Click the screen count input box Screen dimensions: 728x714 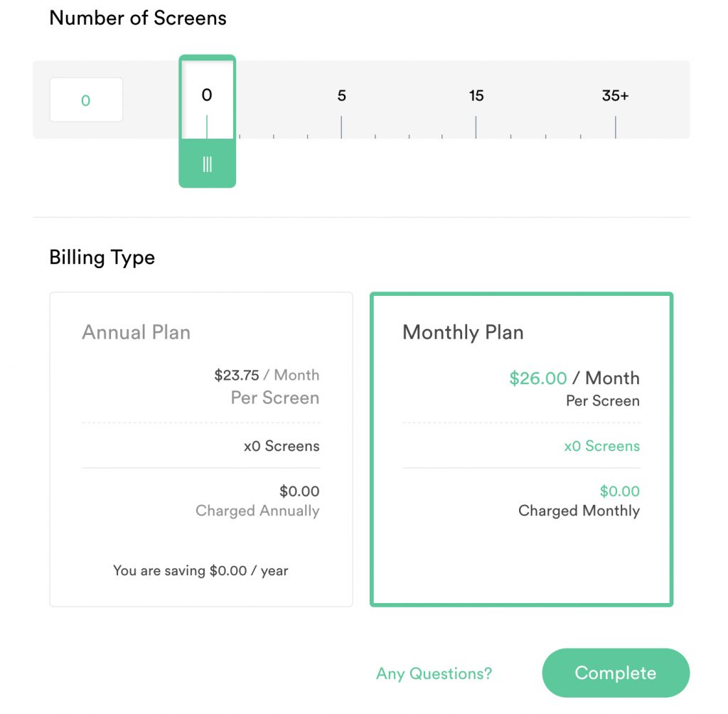pos(86,100)
